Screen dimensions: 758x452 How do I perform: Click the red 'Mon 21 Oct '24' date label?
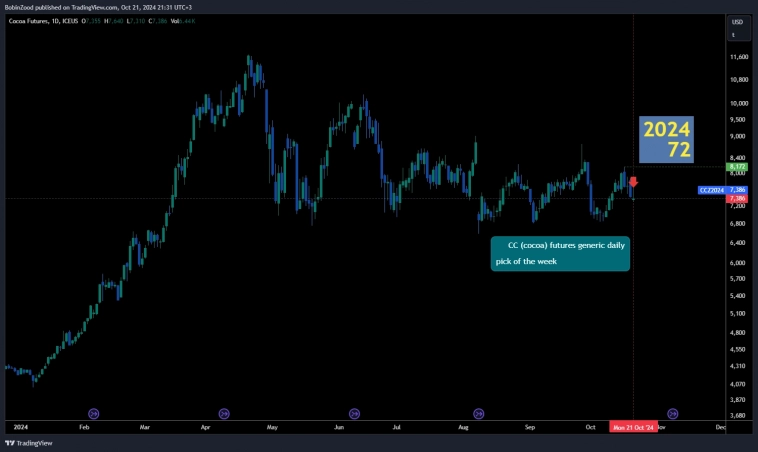633,427
